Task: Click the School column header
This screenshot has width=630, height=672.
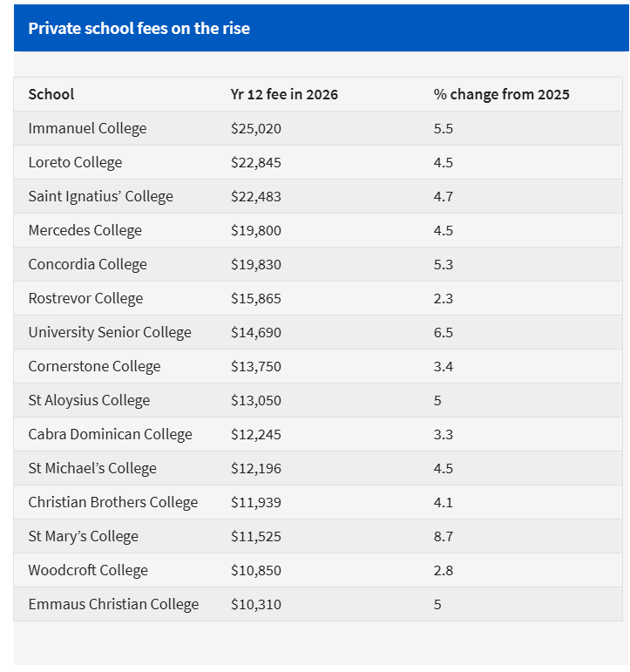Action: click(51, 94)
